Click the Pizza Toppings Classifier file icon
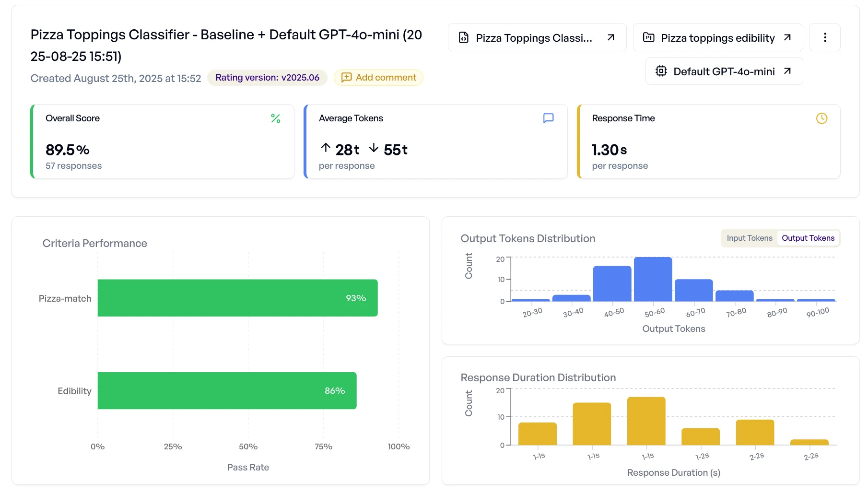The width and height of the screenshot is (868, 493). point(463,37)
